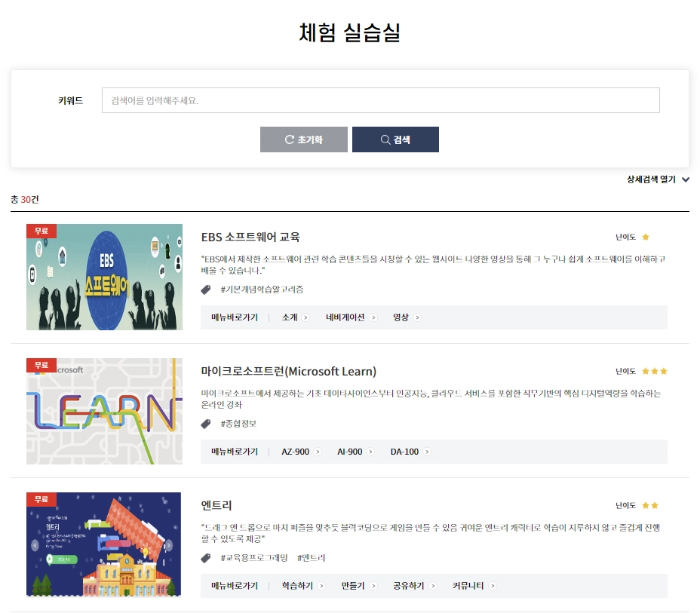Click the arrow icon next to 네비게이션
Screen dimensions: 700x613
click(x=373, y=317)
